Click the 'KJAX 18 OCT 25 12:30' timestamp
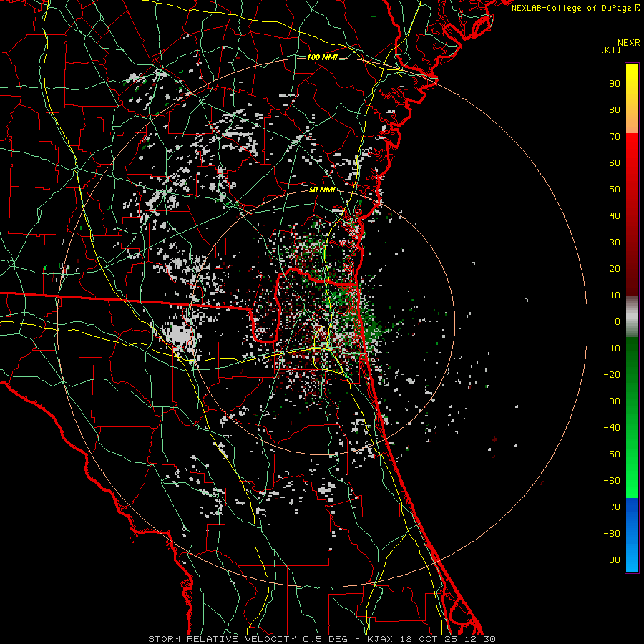Screen dimensions: 644x644 pos(431,639)
